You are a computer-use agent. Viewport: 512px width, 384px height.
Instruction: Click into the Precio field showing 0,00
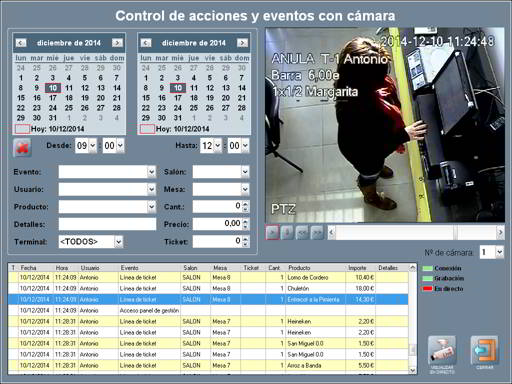217,224
